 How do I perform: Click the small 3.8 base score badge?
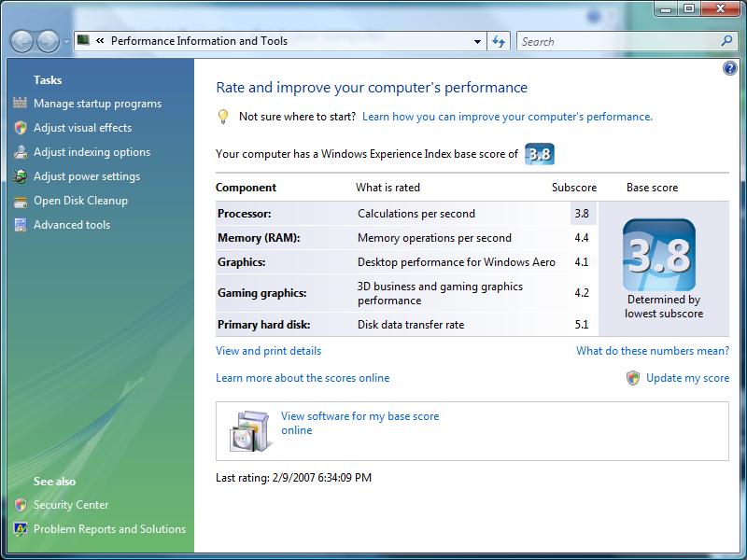coord(540,154)
